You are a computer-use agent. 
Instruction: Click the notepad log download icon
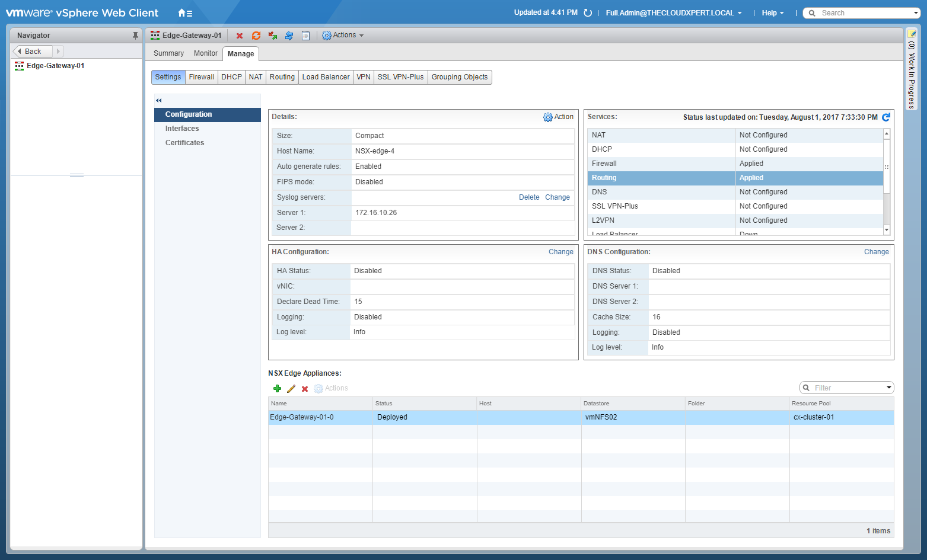click(305, 36)
